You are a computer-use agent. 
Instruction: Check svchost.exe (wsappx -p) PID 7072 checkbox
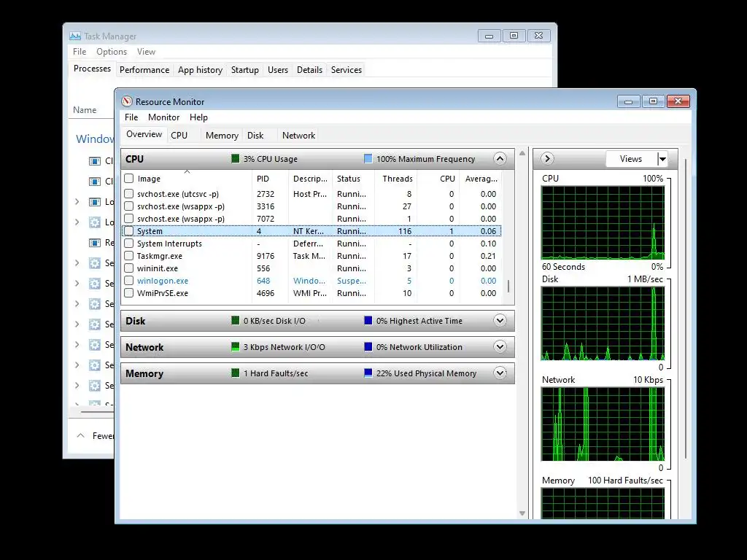(128, 219)
